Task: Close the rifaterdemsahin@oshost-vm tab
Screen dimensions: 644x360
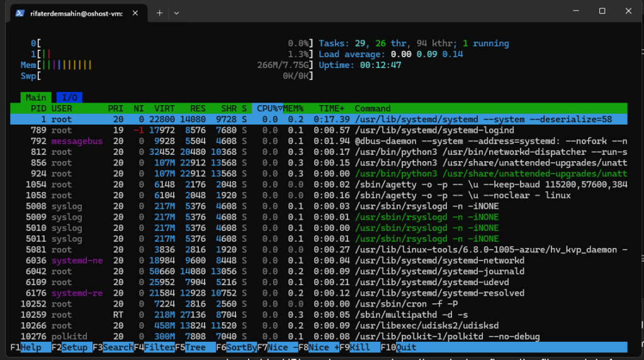Action: pyautogui.click(x=135, y=13)
